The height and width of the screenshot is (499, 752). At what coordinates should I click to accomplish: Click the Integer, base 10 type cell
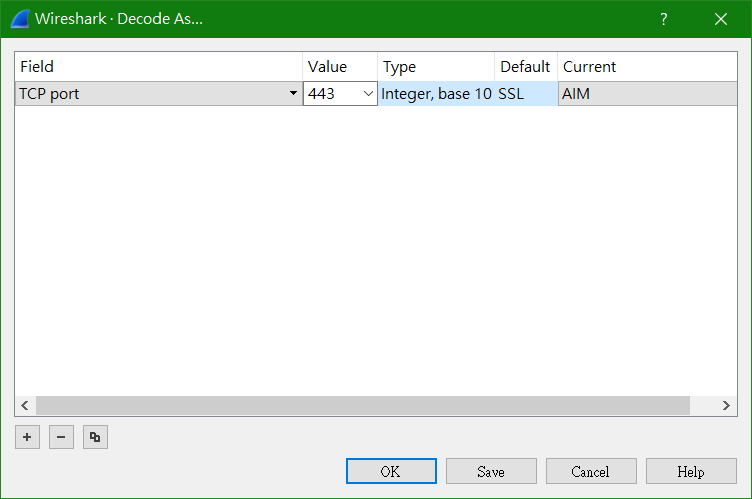pos(436,94)
